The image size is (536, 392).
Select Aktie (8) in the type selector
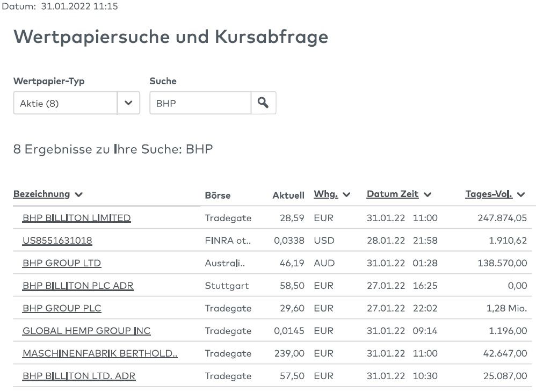click(x=64, y=103)
